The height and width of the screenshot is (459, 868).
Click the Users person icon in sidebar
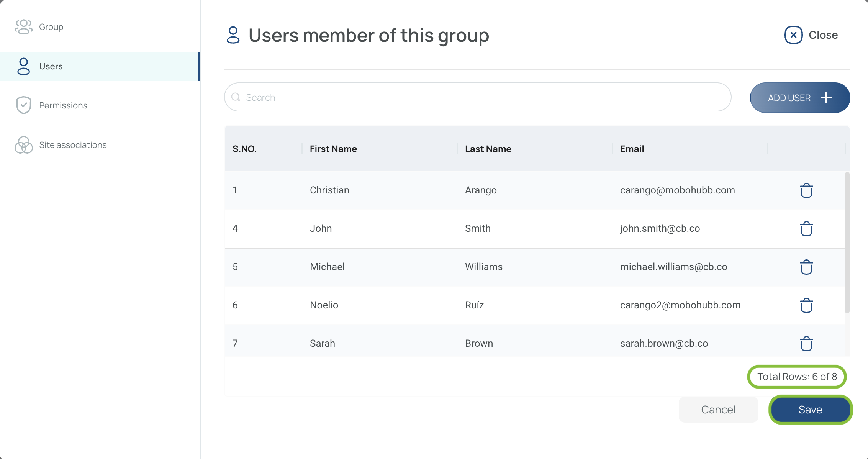tap(23, 66)
